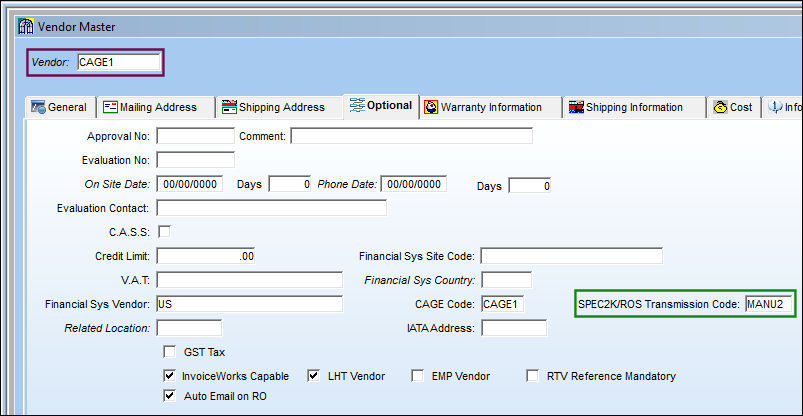Go to the Warranty Information tab
Screen dimensions: 803x416
[x=491, y=107]
